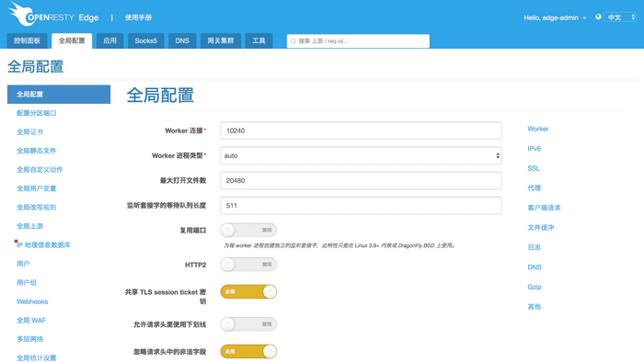
Task: Enable the 复用端口 toggle
Action: click(x=248, y=230)
